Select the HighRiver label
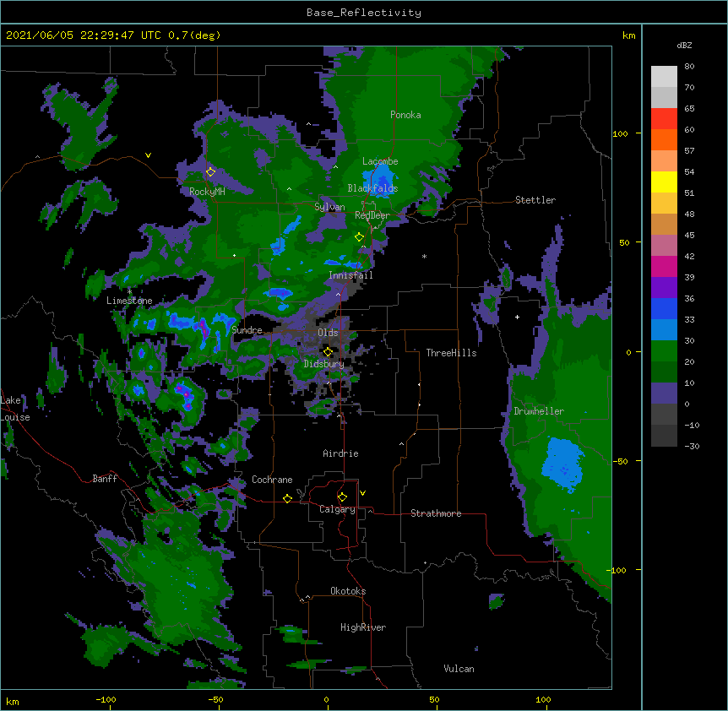The image size is (728, 711). (363, 627)
